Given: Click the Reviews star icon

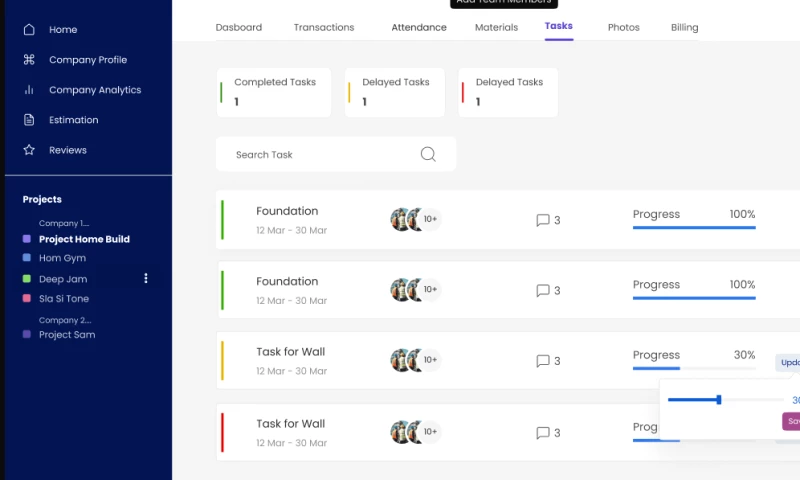Looking at the screenshot, I should click(x=29, y=150).
